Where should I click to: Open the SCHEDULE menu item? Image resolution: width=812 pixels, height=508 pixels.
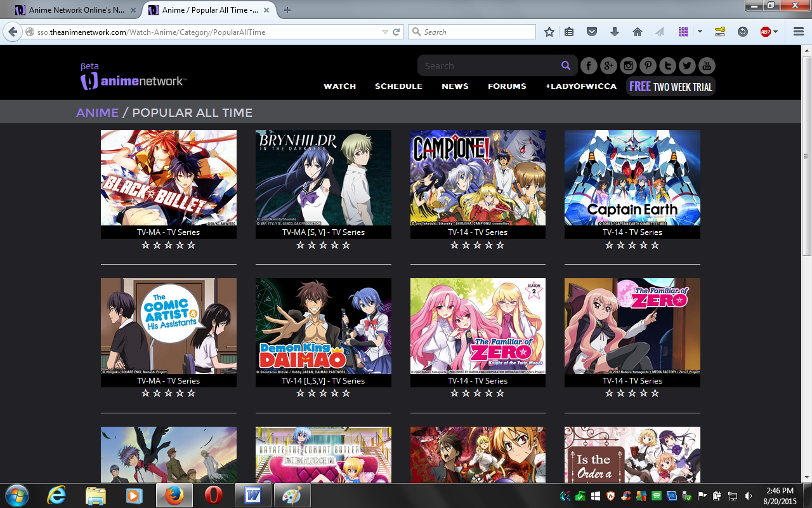[x=398, y=86]
